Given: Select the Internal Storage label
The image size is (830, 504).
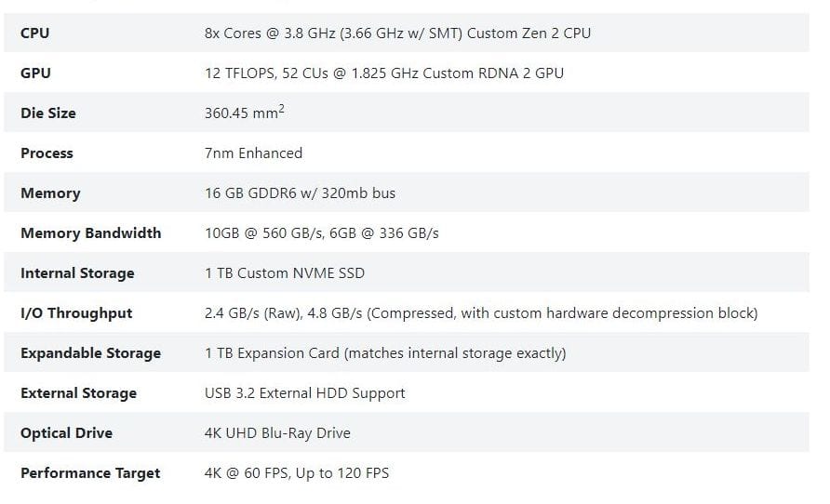Looking at the screenshot, I should (x=77, y=273).
